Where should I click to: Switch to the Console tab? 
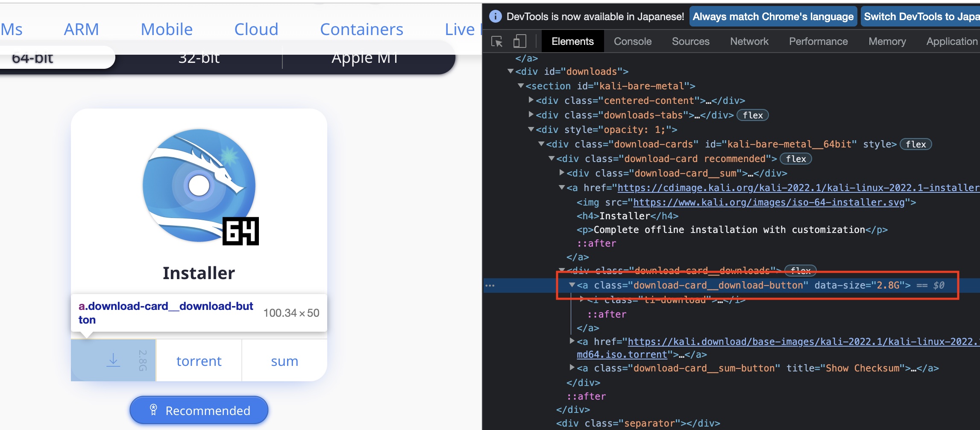[x=633, y=41]
